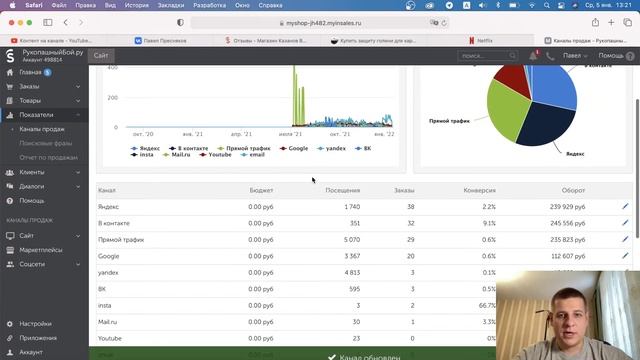The image size is (640, 360).
Task: Toggle Youtube series in chart legend
Action: click(215, 155)
